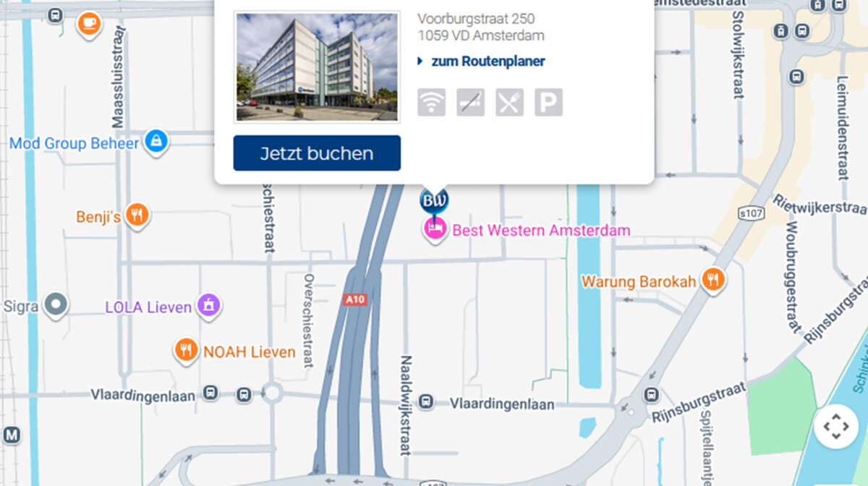
Task: Click the LOLA Lieven purple pin
Action: coord(209,306)
